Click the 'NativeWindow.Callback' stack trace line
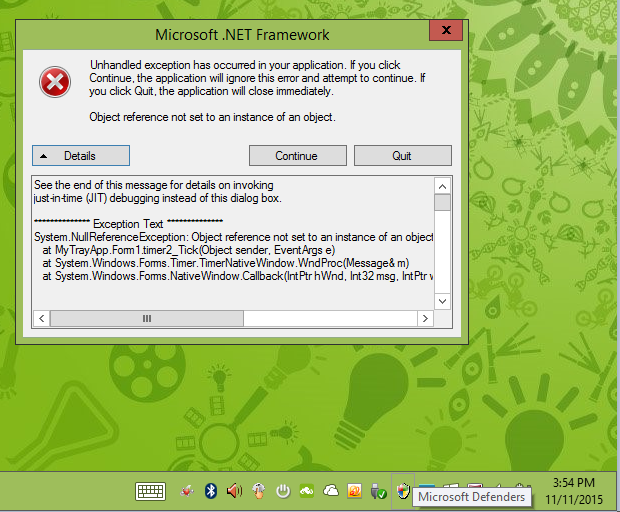 (x=238, y=276)
